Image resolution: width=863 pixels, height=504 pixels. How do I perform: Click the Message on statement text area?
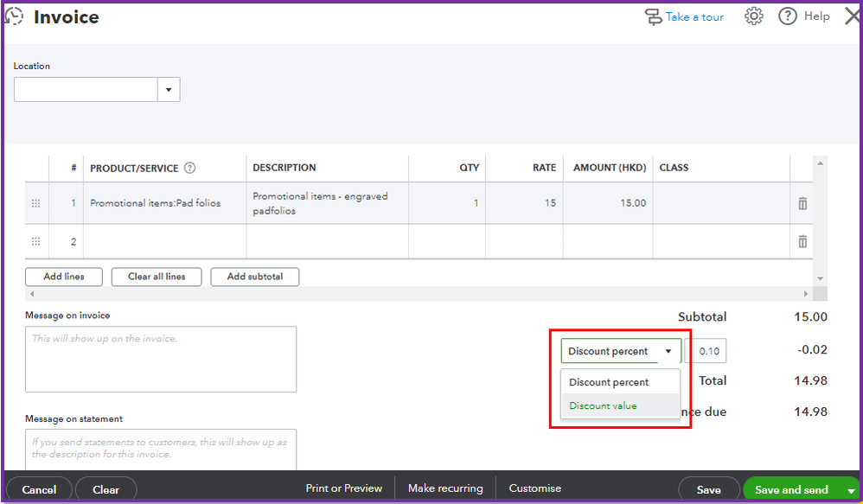pyautogui.click(x=161, y=450)
